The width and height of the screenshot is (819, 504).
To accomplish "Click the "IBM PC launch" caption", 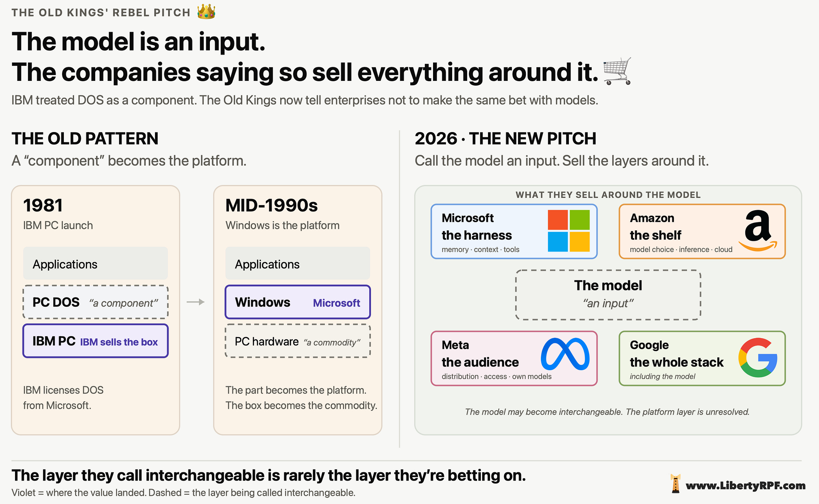I will click(x=58, y=226).
